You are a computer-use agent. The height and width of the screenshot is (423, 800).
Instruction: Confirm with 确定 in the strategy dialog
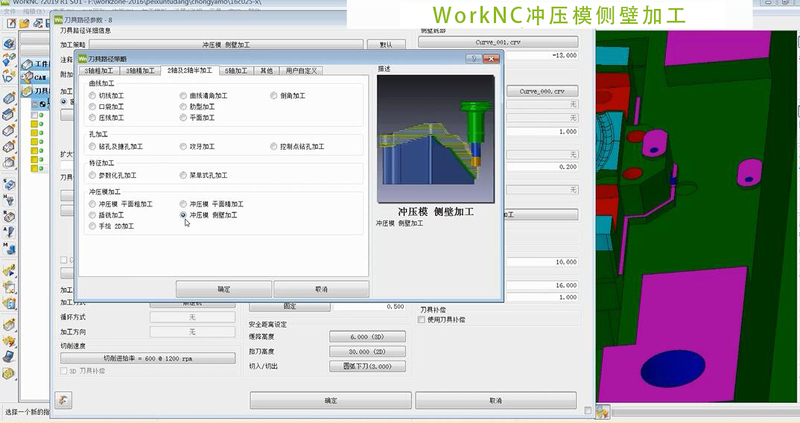point(224,289)
